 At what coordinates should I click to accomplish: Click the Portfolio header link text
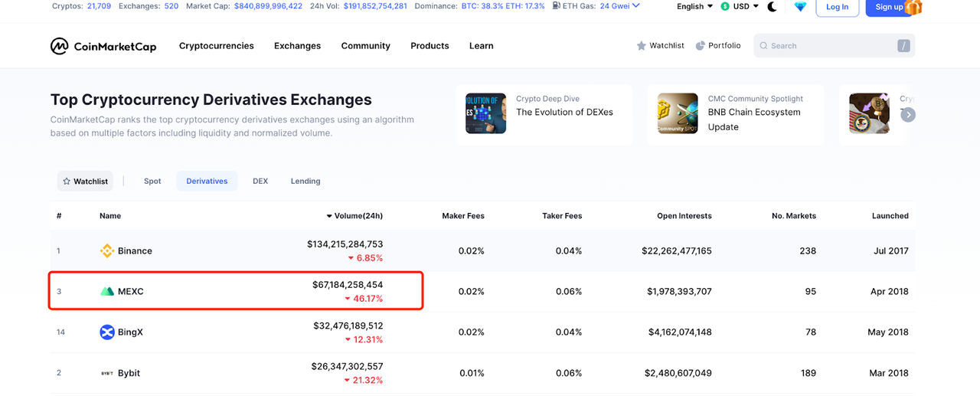(724, 46)
